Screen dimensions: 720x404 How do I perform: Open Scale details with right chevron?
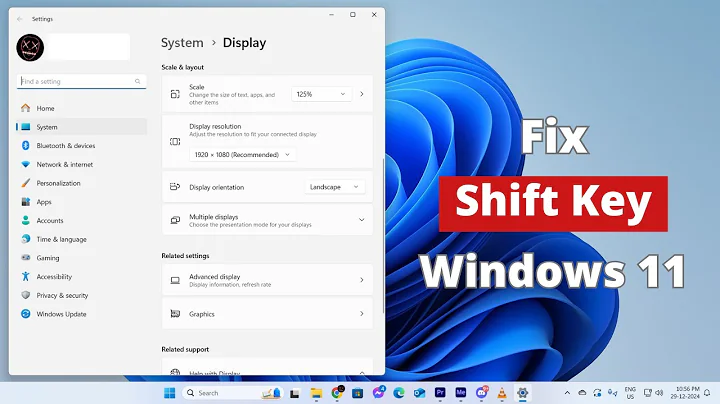362,94
